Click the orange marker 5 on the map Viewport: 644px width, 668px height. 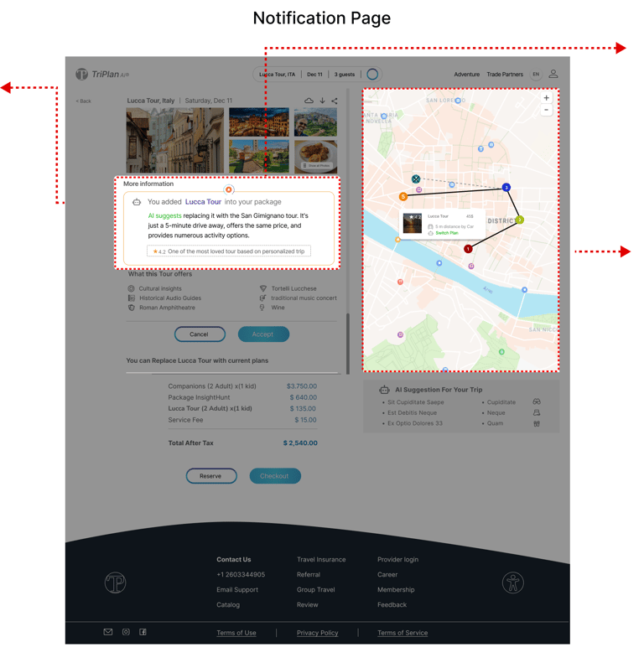pyautogui.click(x=402, y=196)
